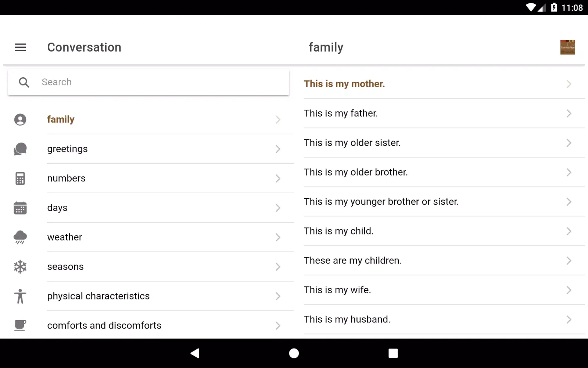The height and width of the screenshot is (368, 588).
Task: Open phrase 'These are my children.'
Action: point(352,261)
